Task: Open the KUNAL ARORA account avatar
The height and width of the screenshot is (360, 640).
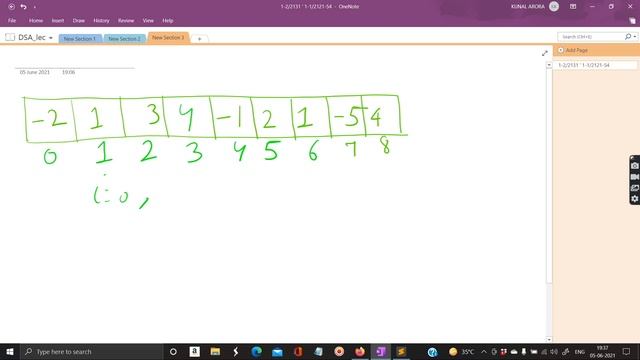Action: 554,6
